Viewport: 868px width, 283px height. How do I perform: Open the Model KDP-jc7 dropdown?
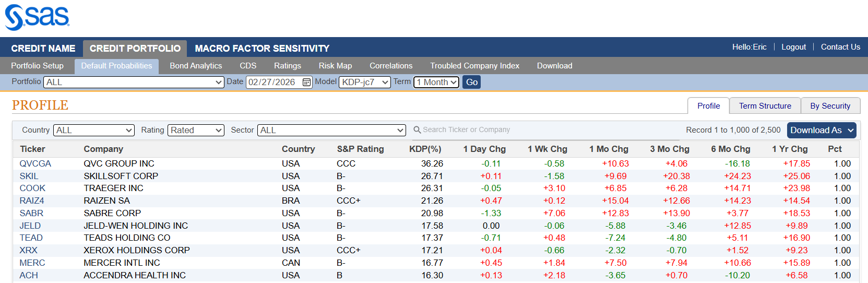point(364,82)
